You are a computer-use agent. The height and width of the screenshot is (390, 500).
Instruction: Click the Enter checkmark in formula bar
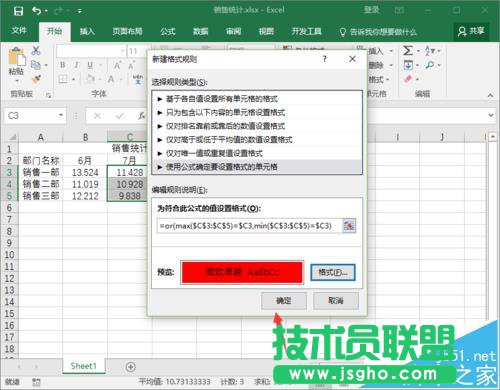pyautogui.click(x=120, y=116)
